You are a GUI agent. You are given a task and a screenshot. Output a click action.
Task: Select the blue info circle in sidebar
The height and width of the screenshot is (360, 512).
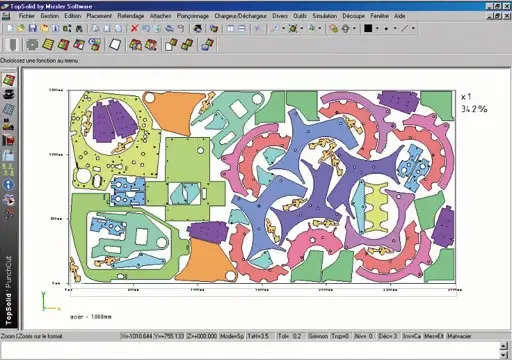click(x=9, y=185)
